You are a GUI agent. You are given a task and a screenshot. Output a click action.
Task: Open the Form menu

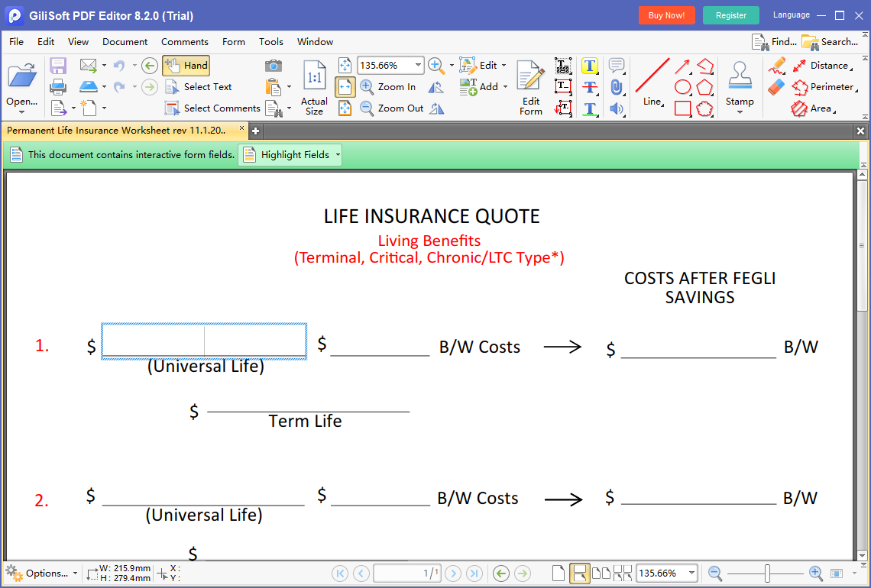(x=233, y=42)
